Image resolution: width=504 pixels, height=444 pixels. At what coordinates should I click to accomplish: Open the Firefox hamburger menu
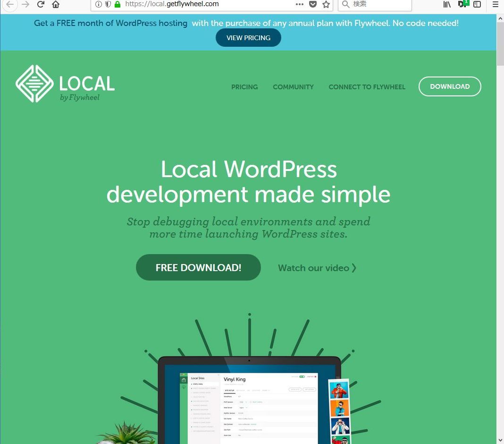(496, 4)
